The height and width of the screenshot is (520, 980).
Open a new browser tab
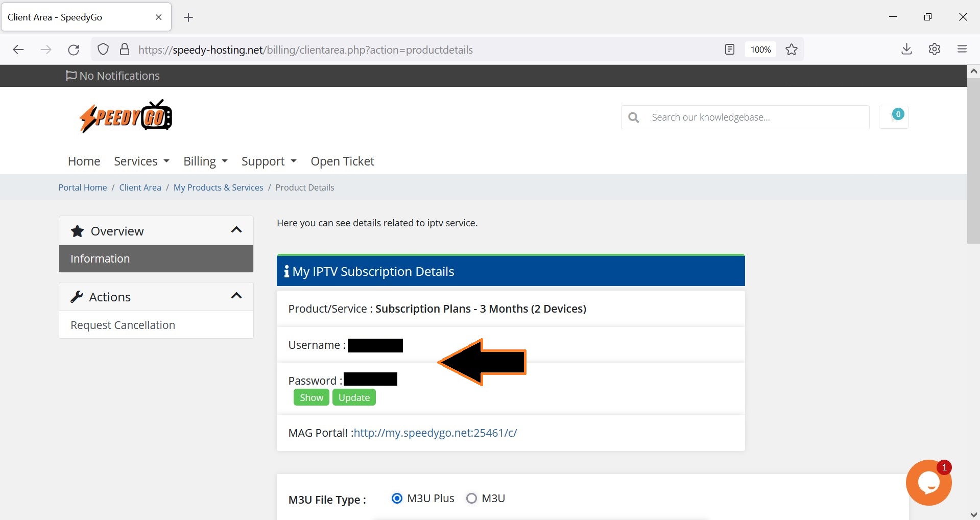[188, 17]
